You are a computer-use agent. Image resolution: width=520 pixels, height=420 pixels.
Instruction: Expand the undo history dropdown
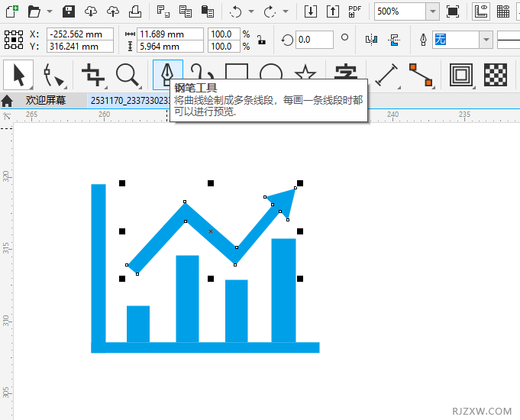point(251,11)
